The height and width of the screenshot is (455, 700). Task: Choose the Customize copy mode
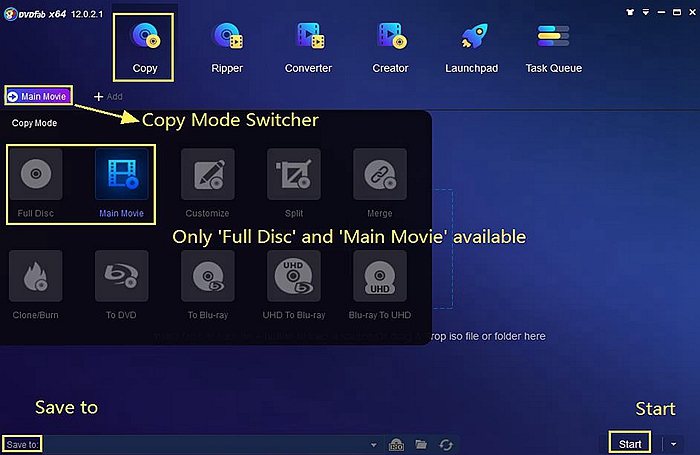[208, 183]
